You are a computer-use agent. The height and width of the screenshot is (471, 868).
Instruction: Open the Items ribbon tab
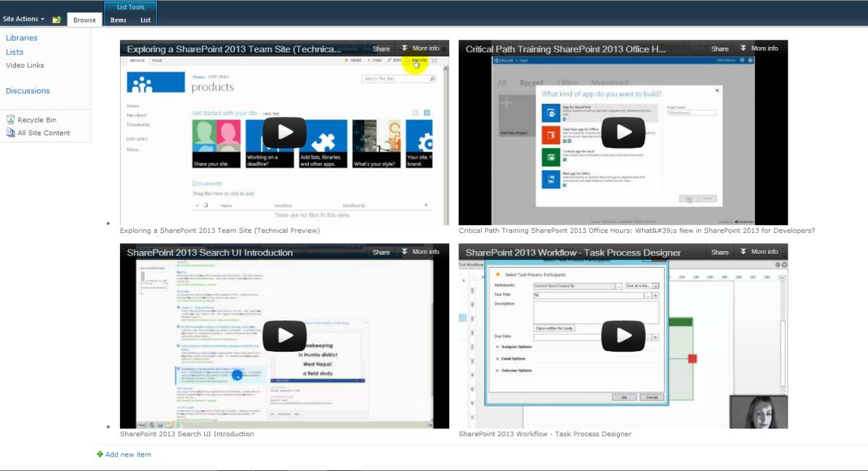click(x=118, y=20)
